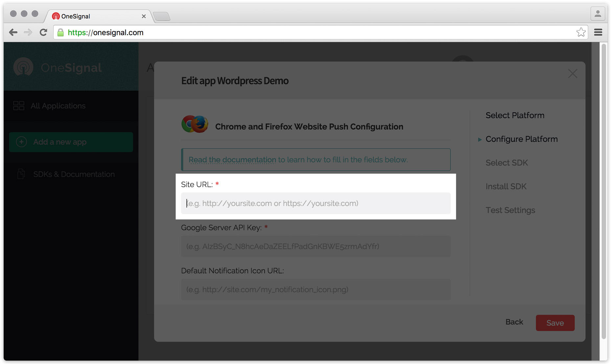The height and width of the screenshot is (364, 611).
Task: Click the Default Notification Icon URL label
Action: 232,271
